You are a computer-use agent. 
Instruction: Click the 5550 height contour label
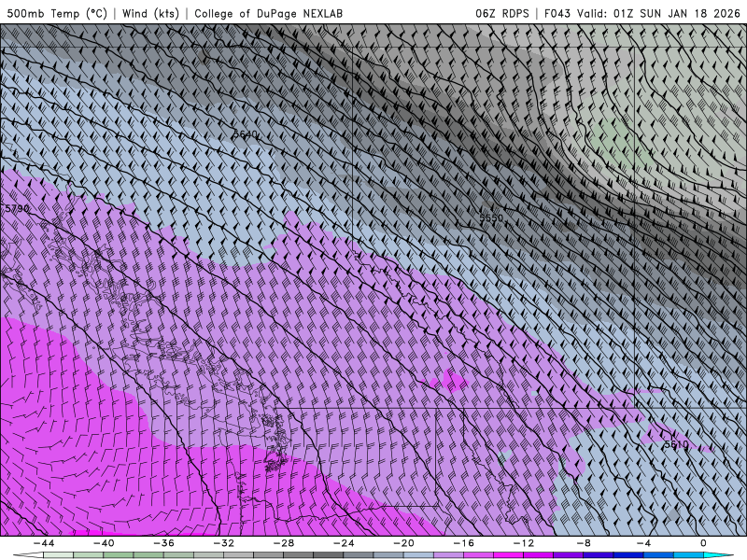click(491, 218)
